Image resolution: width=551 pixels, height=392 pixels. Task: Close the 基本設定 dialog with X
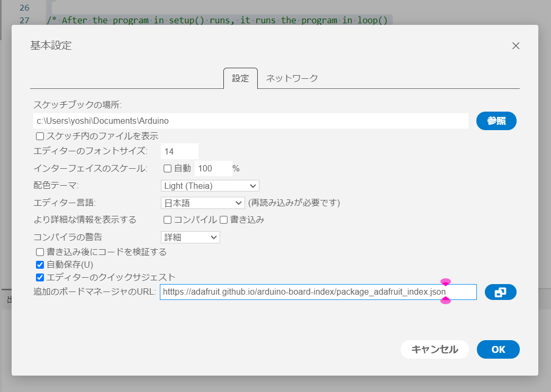516,45
